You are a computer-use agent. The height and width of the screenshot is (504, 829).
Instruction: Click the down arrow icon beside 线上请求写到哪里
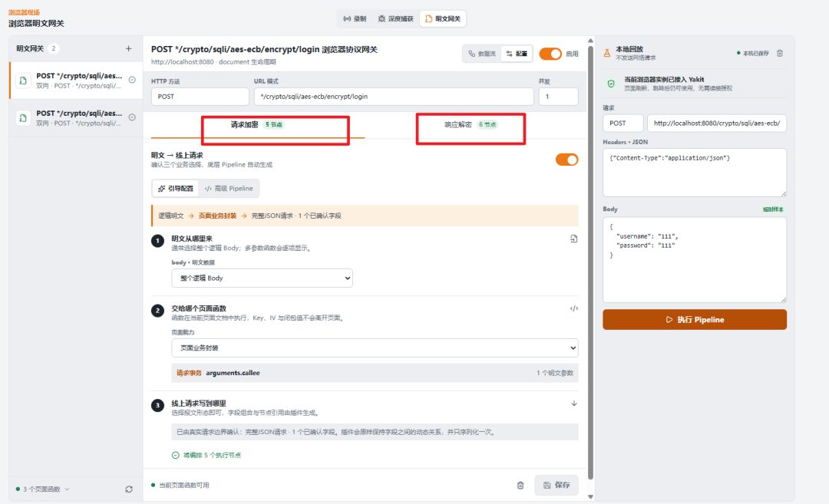(574, 404)
